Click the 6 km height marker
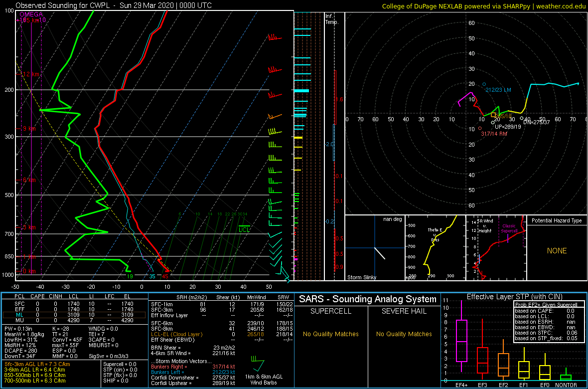This screenshot has height=389, width=588. pos(29,180)
